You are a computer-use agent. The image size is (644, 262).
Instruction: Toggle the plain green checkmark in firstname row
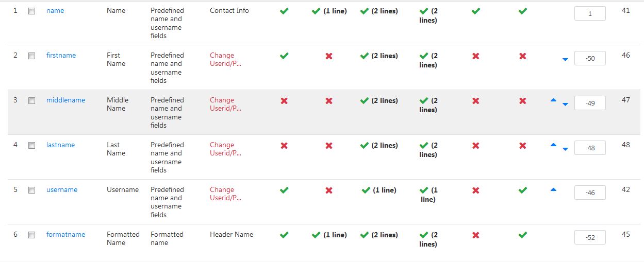pos(284,56)
